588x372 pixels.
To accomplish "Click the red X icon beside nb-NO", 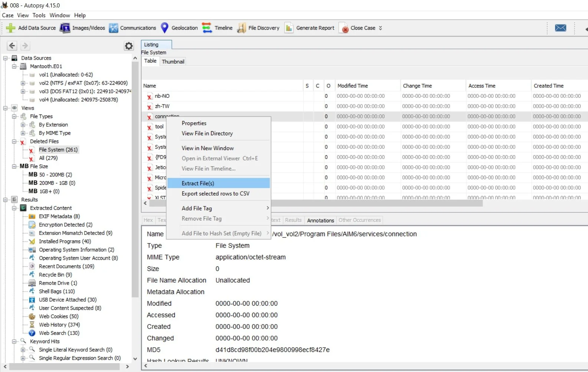I will pyautogui.click(x=149, y=96).
